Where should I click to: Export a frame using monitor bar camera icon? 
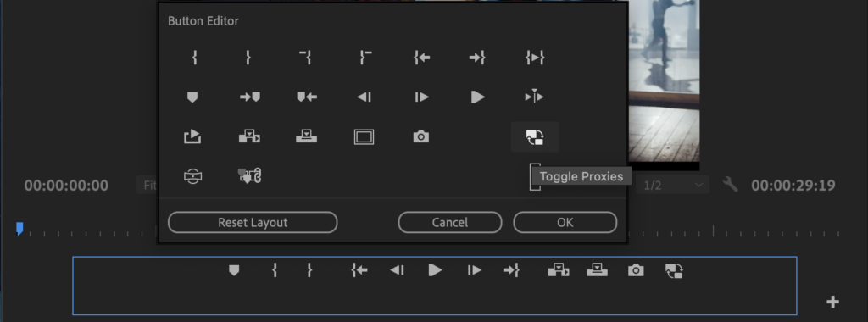tap(636, 270)
